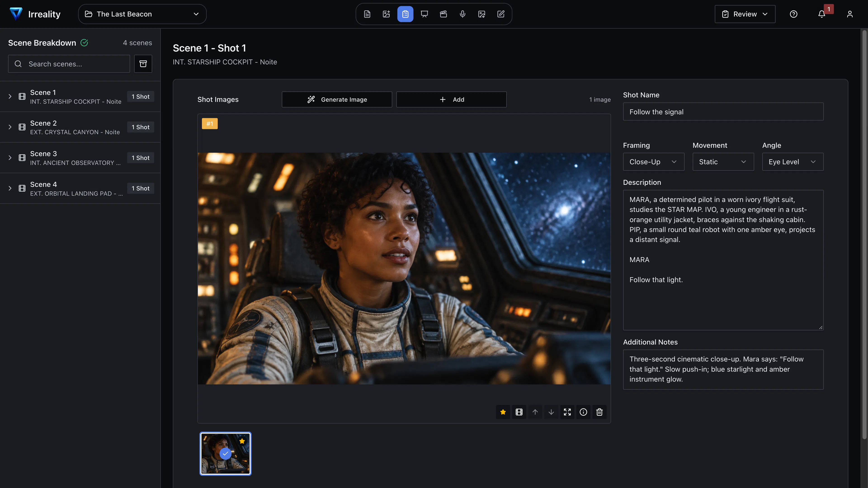The image size is (868, 488).
Task: Select the active shot list clipboard icon
Action: pos(405,14)
